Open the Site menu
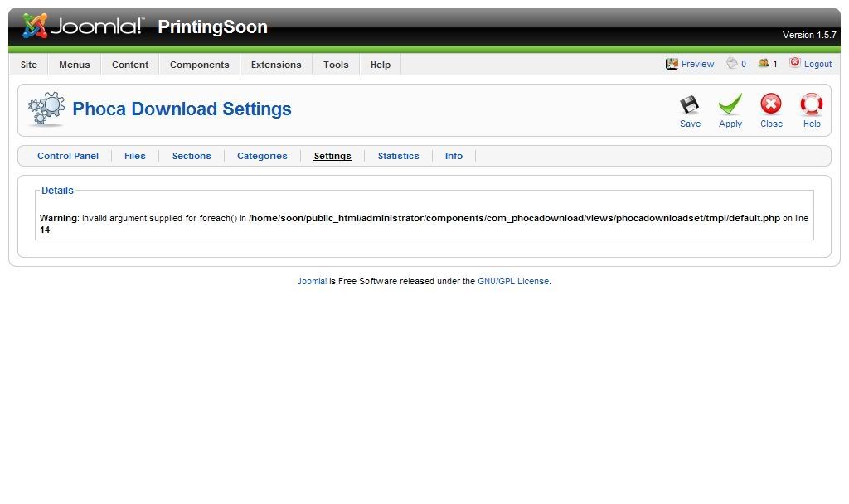Image resolution: width=849 pixels, height=504 pixels. coord(29,65)
